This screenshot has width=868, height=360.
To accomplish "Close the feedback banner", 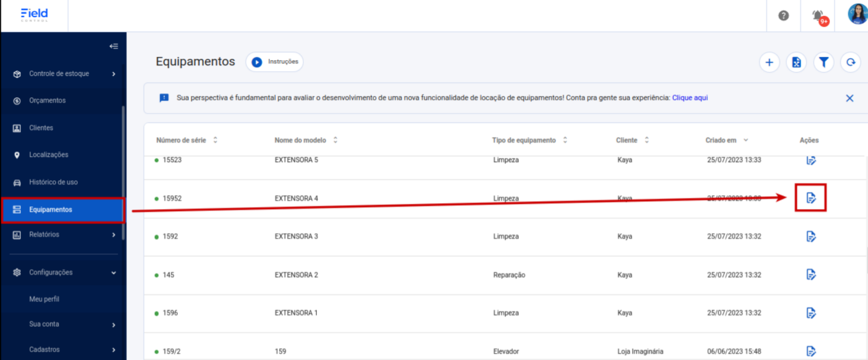I will click(x=850, y=98).
